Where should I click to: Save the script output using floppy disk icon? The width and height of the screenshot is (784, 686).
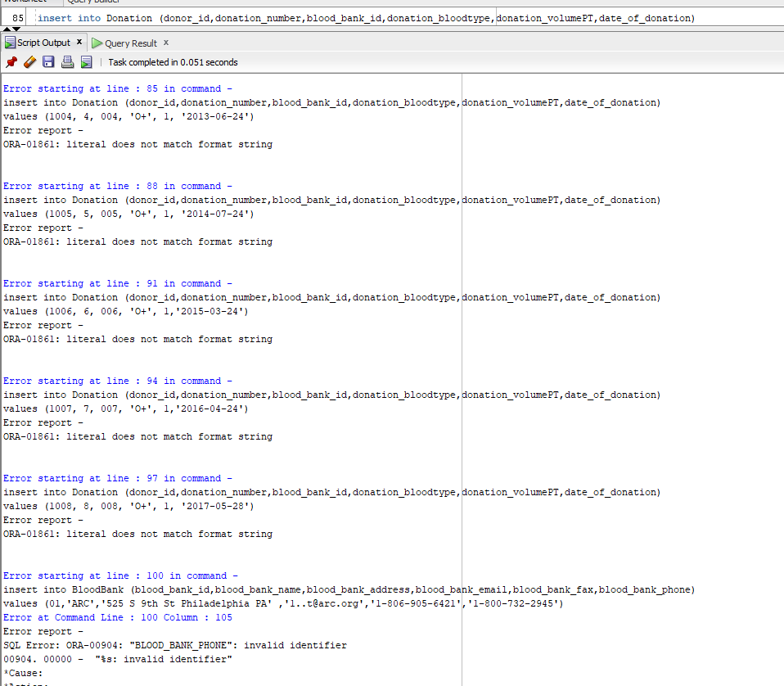click(x=48, y=61)
